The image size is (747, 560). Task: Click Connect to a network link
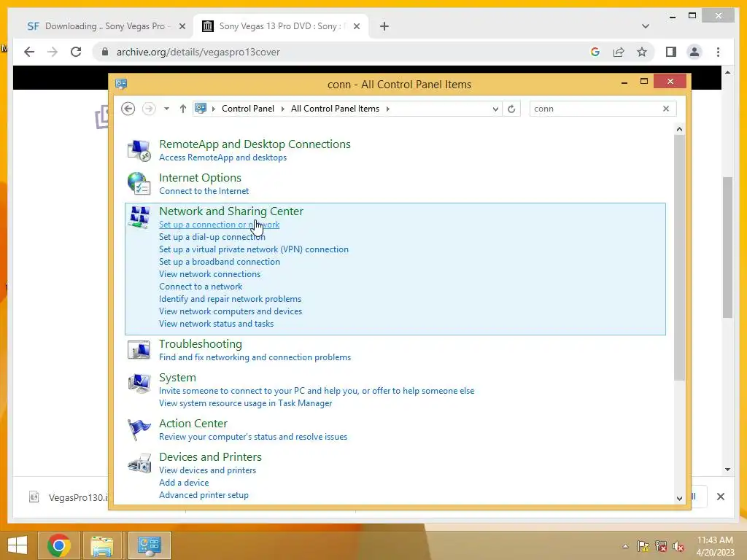click(x=201, y=286)
